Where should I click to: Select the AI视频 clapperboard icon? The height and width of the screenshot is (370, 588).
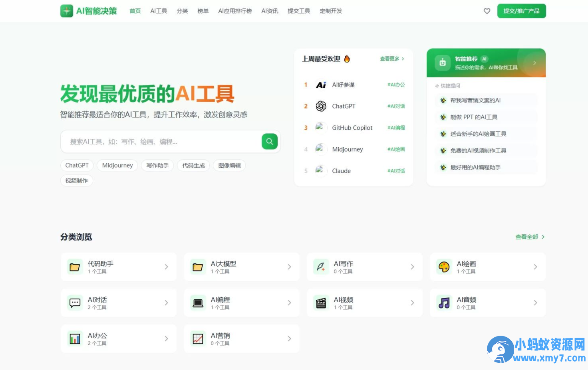click(x=320, y=303)
